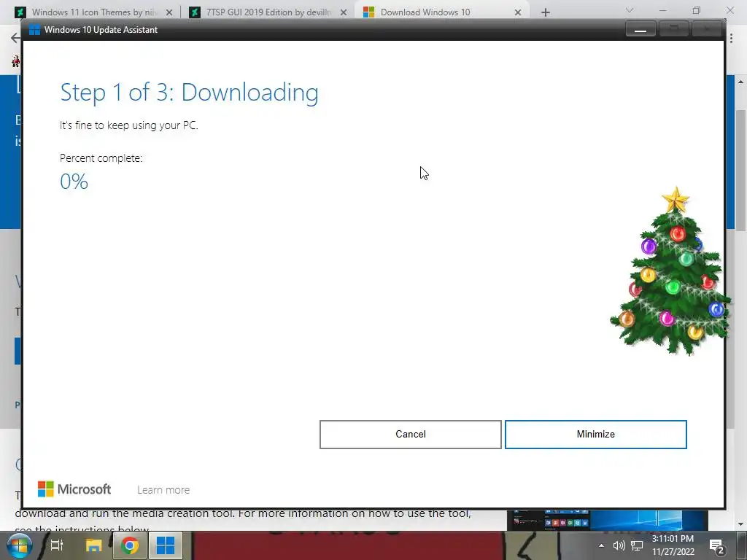The width and height of the screenshot is (747, 560).
Task: Minimize Update Assistant via title bar button
Action: (x=640, y=29)
